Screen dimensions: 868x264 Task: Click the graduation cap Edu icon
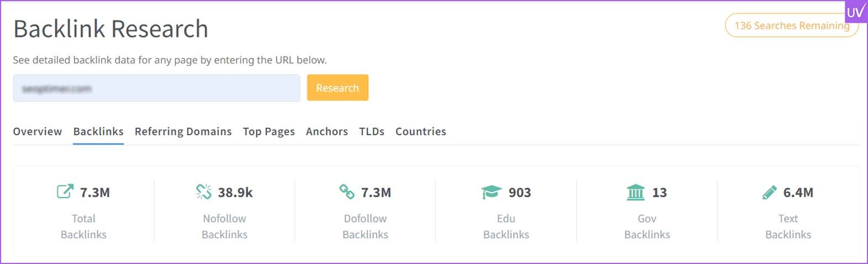[491, 192]
